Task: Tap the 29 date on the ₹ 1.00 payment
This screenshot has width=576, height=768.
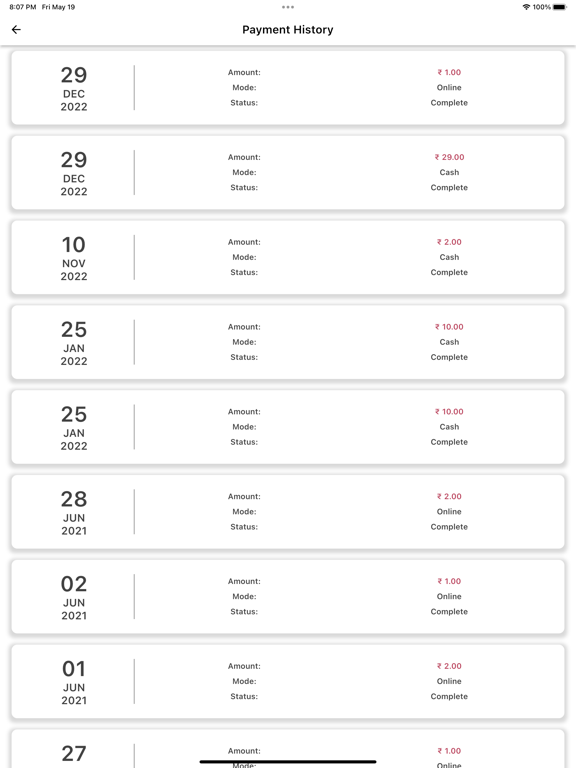Action: 74,75
